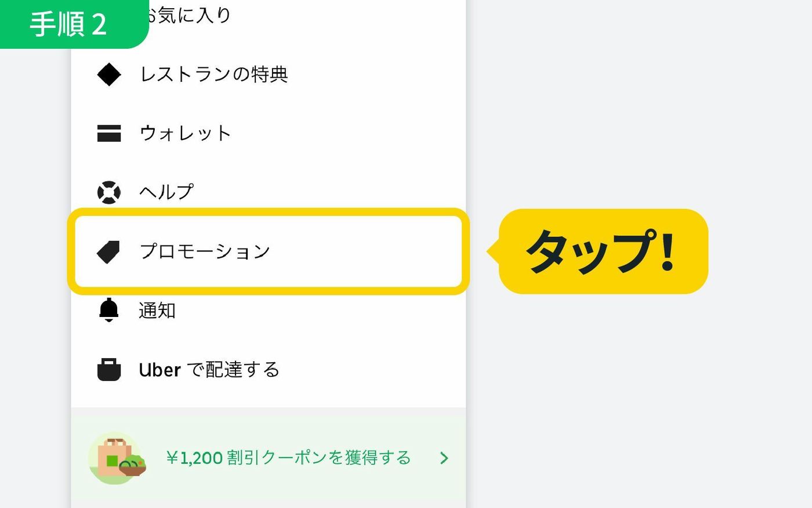Click the ¥1,200 割引クーポンを獲得する link
Screen dimensions: 812x508
tap(289, 458)
